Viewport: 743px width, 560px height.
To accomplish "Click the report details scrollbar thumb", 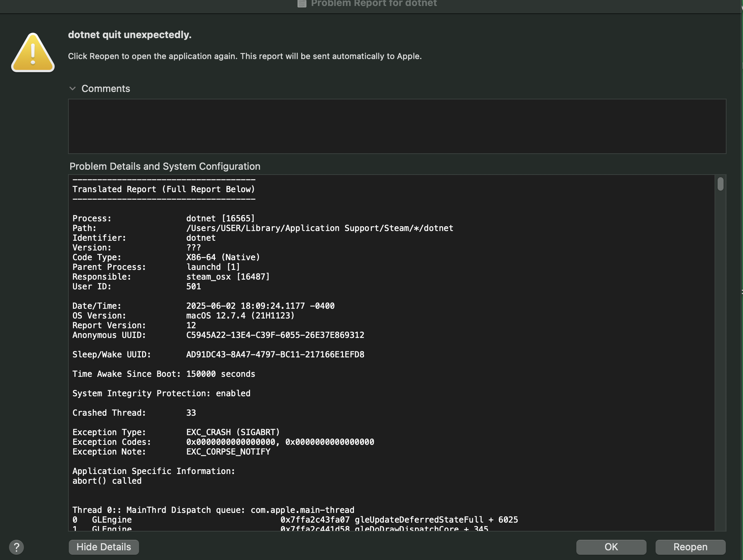I will pyautogui.click(x=720, y=184).
